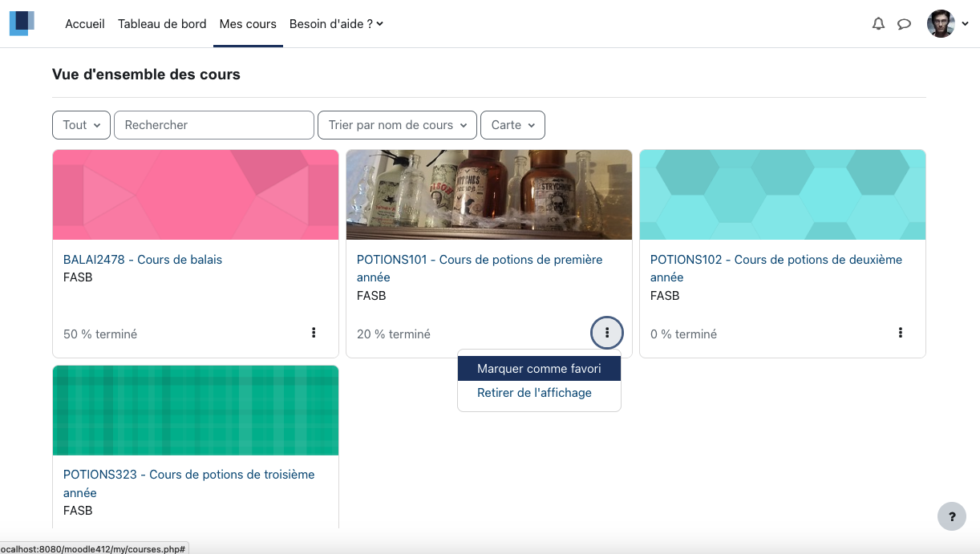Click the site logo in top-left
The width and height of the screenshot is (980, 554).
[22, 23]
